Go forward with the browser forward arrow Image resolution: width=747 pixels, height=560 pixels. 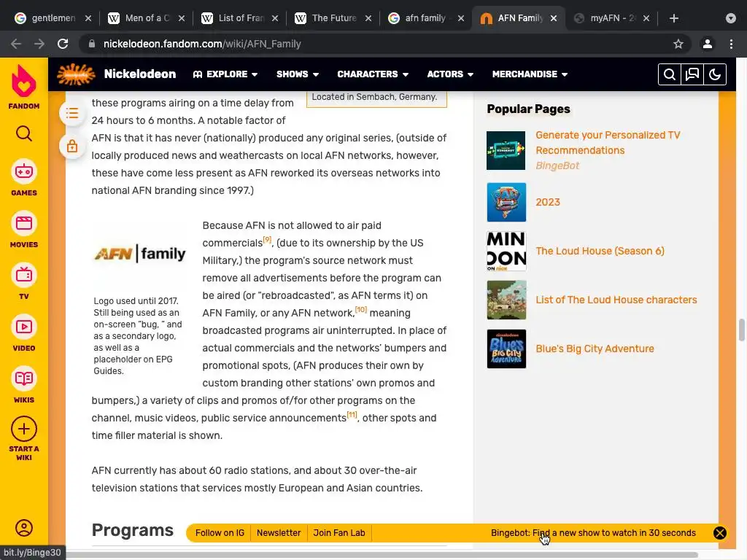coord(39,44)
